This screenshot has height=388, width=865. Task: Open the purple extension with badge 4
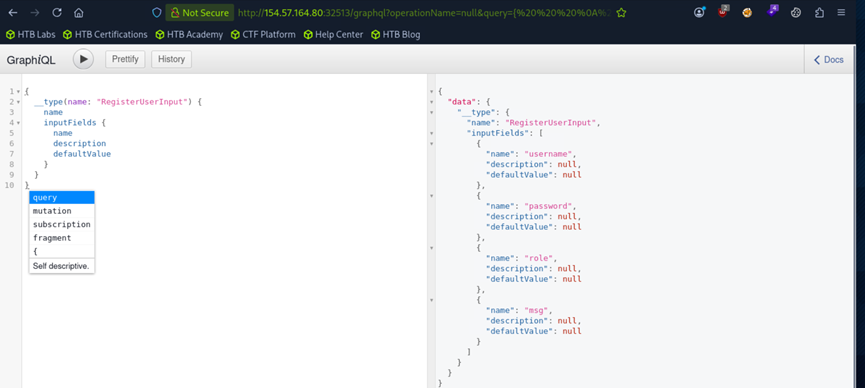(x=772, y=12)
